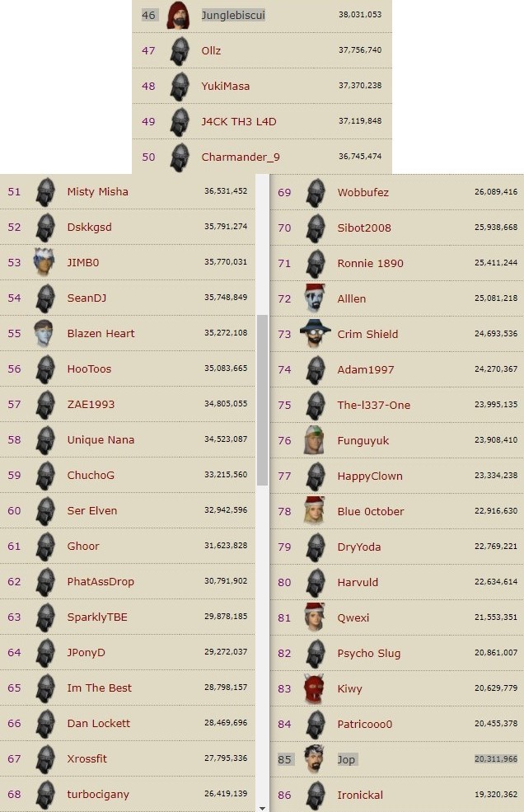Click Wobbufez's score 26,089,416
The height and width of the screenshot is (812, 524).
pyautogui.click(x=496, y=191)
